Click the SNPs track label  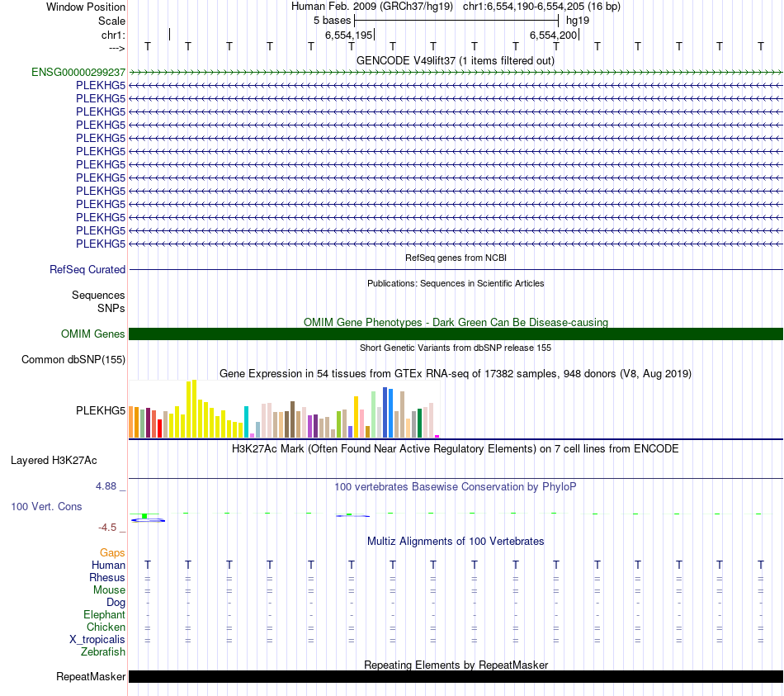111,308
